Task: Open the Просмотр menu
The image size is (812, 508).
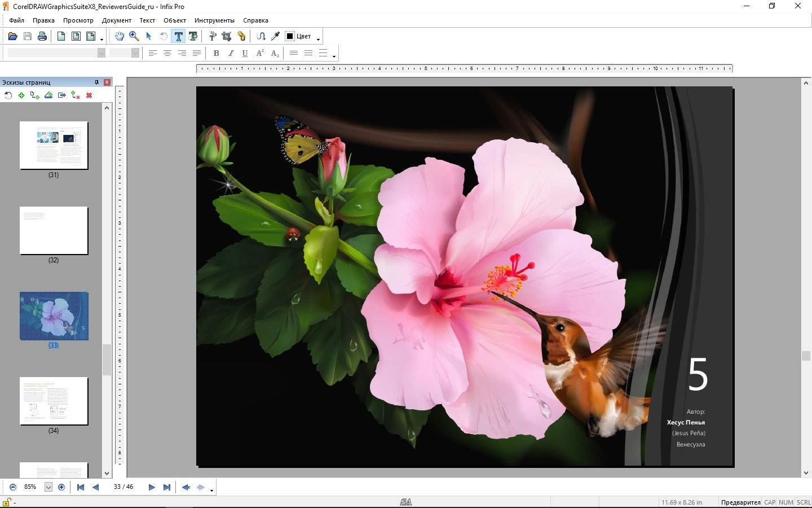Action: 78,20
